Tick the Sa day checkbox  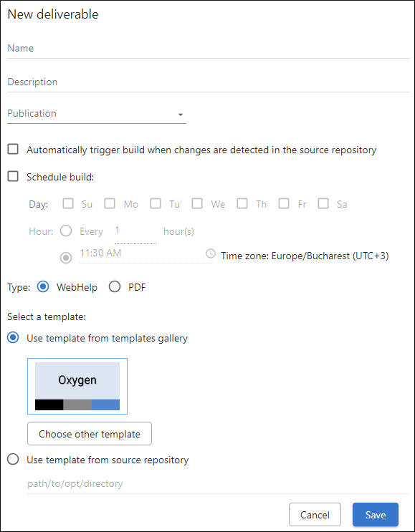323,203
